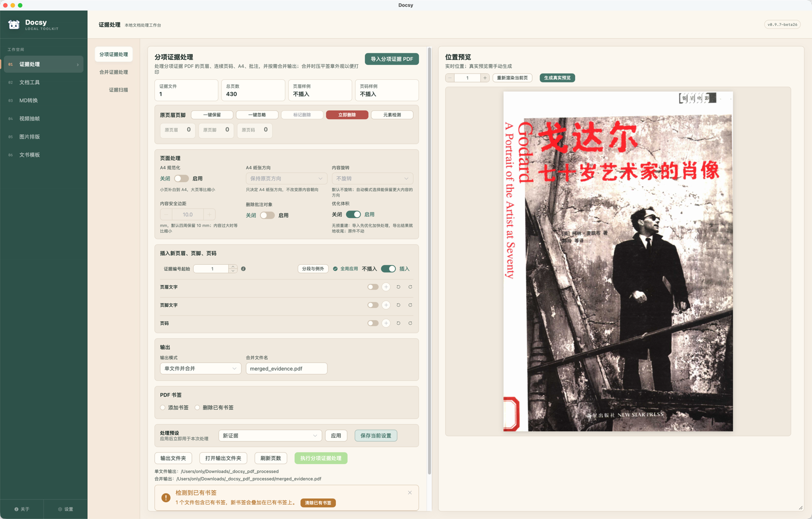
Task: Click up arrow of 证据编号起始 stepper
Action: coord(232,266)
